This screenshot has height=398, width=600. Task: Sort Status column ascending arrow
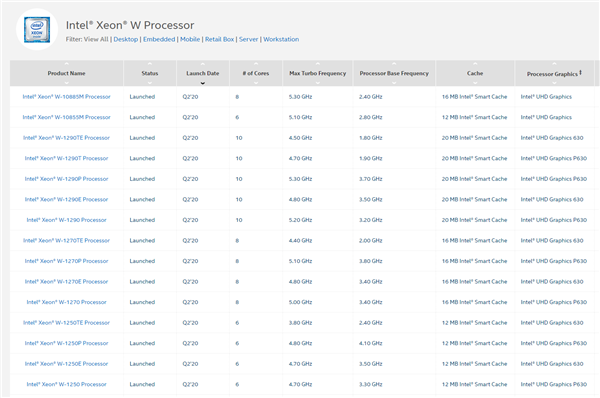(x=150, y=64)
